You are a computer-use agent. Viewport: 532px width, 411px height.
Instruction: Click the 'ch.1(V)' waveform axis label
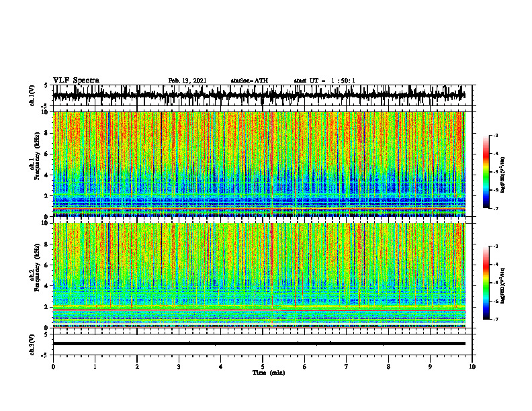(x=32, y=95)
